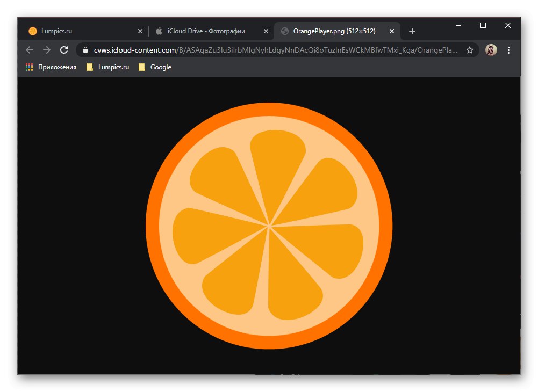
Task: Maximize the browser window
Action: coord(483,25)
